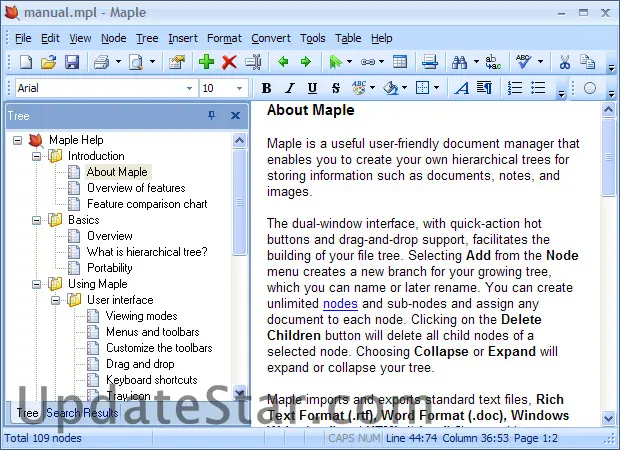Select the 'Keyboard shortcuts' node
This screenshot has height=450, width=620.
point(151,380)
